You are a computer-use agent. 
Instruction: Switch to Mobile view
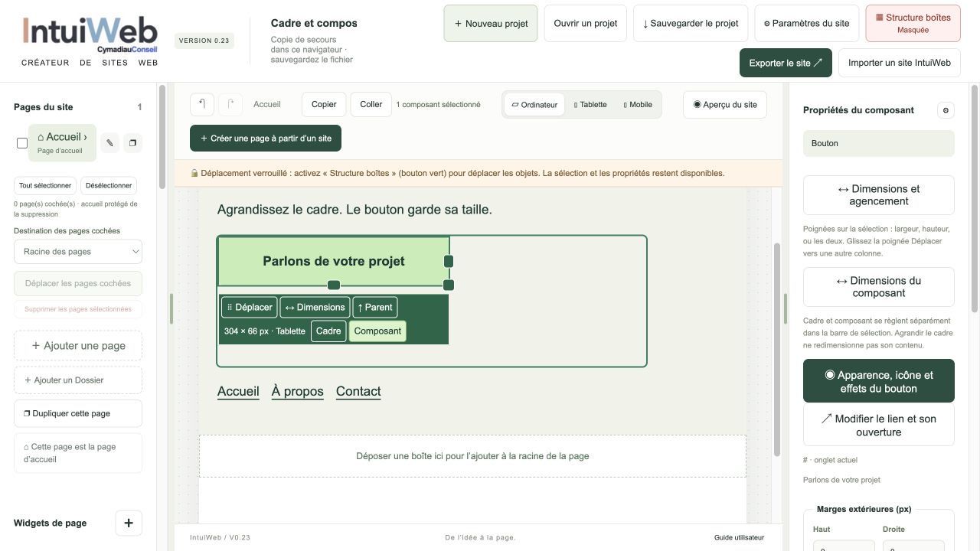point(638,105)
